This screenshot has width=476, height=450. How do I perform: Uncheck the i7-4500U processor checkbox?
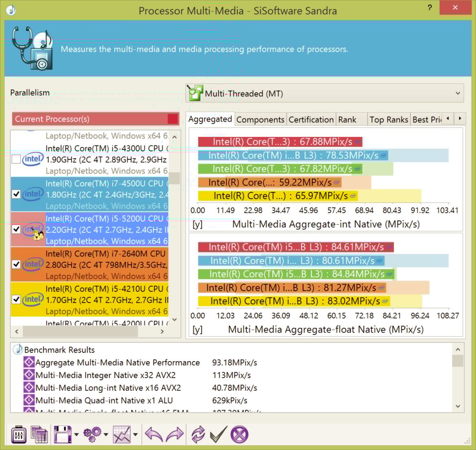tap(16, 194)
